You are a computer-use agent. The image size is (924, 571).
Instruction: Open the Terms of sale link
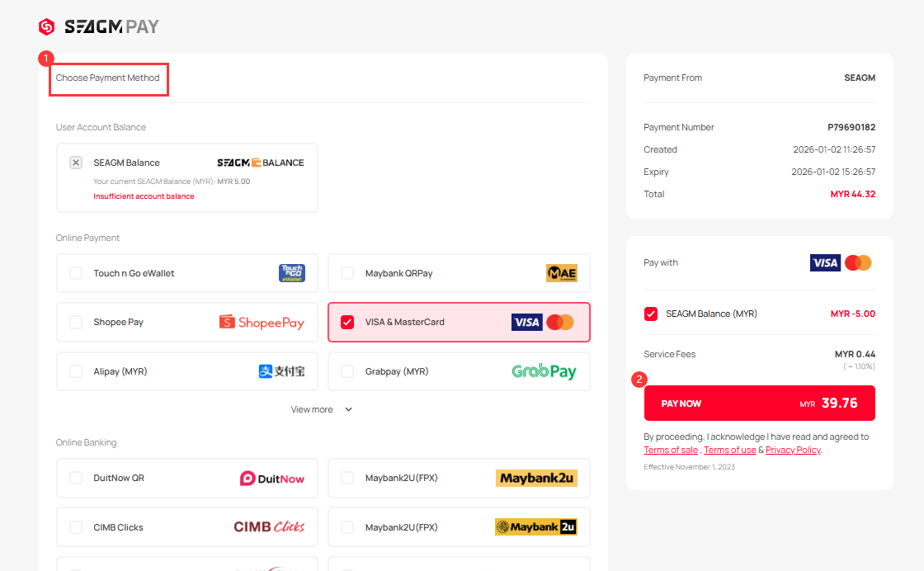[x=671, y=450]
